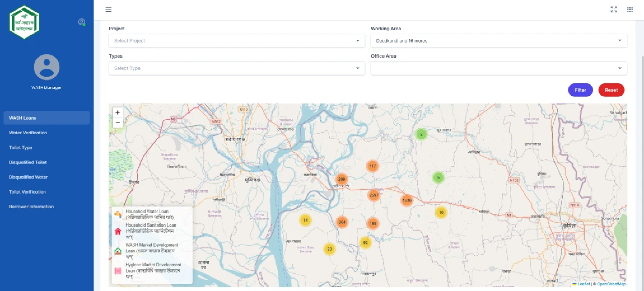Open Disqualified Water in sidebar
The height and width of the screenshot is (291, 644).
(x=28, y=177)
